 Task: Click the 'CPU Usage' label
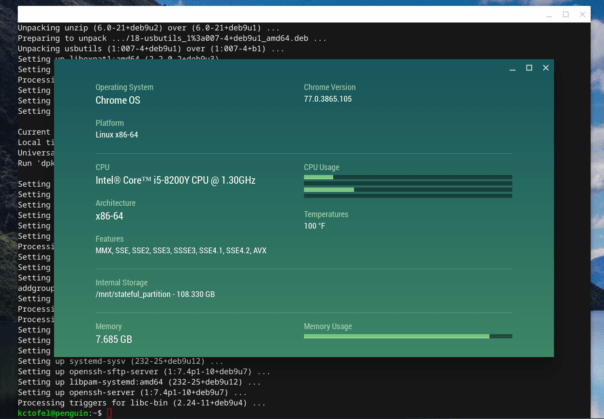pos(321,167)
